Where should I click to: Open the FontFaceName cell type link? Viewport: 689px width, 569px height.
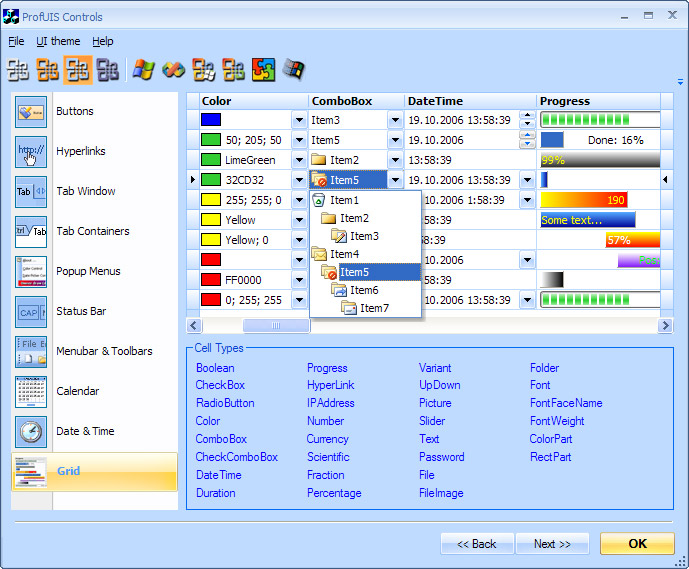566,403
